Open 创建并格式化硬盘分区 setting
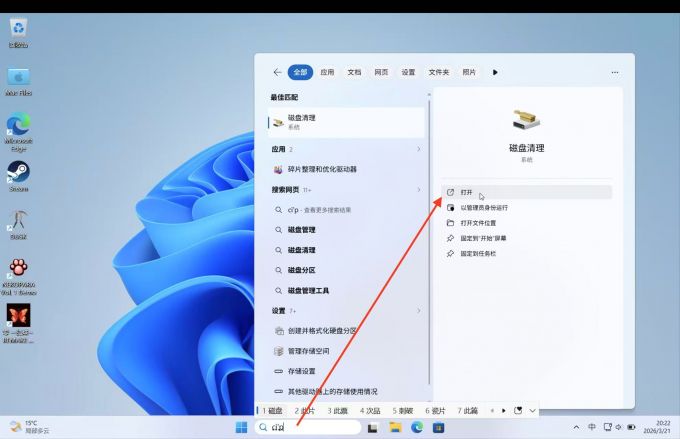 coord(346,331)
